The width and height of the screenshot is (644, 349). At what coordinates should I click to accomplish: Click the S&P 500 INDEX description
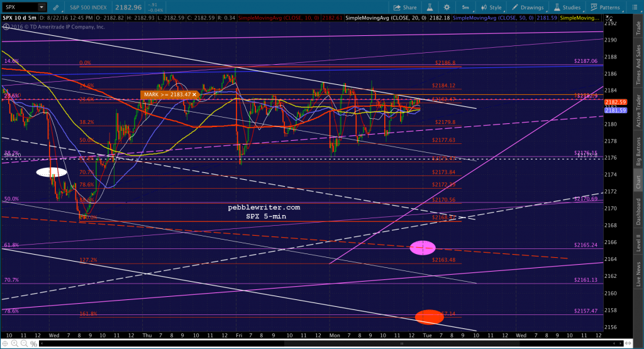(88, 8)
